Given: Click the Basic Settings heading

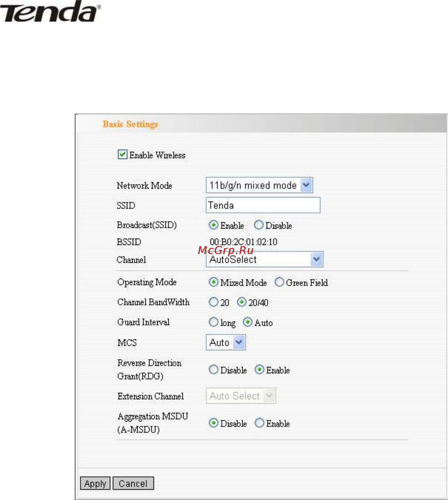Looking at the screenshot, I should point(130,124).
